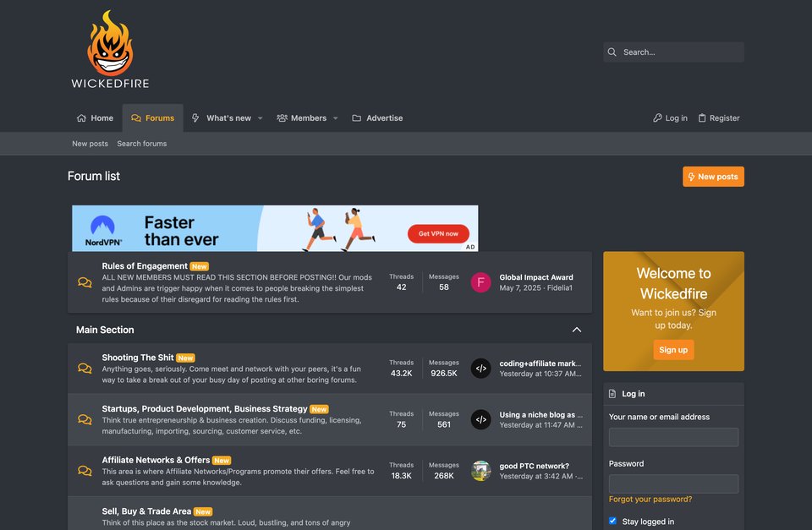Expand the What's new dropdown arrow
812x530 pixels.
pos(260,118)
